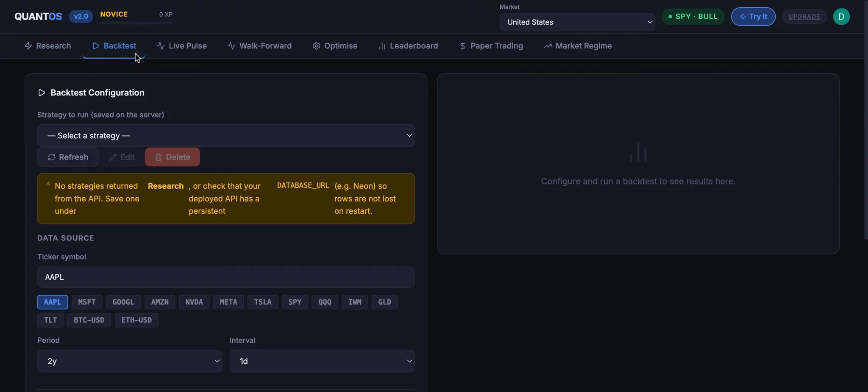Choose the BTC-USD ticker chip
This screenshot has width=868, height=392.
(x=89, y=320)
